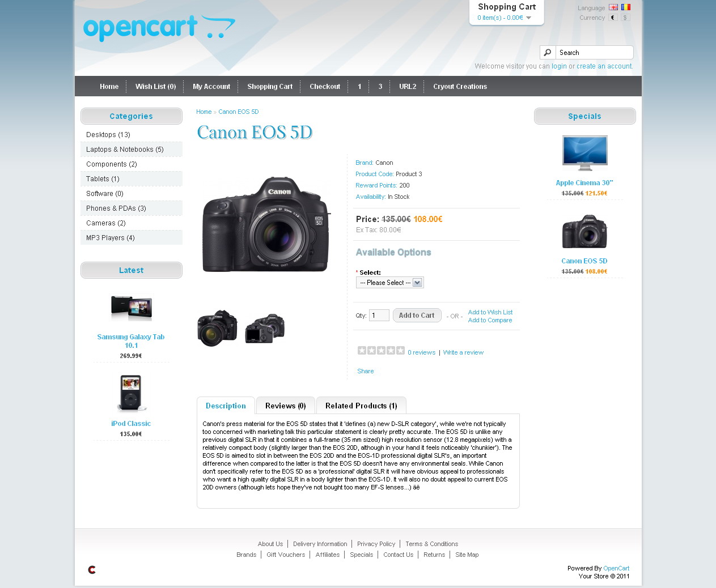Open the Please Select options dropdown
716x588 pixels.
coord(390,282)
